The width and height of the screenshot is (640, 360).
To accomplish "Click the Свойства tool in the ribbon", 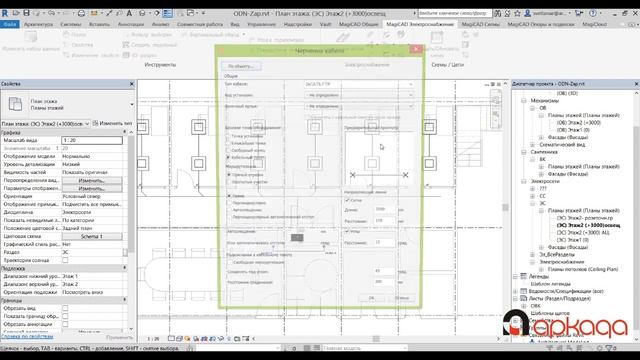I will (x=78, y=45).
